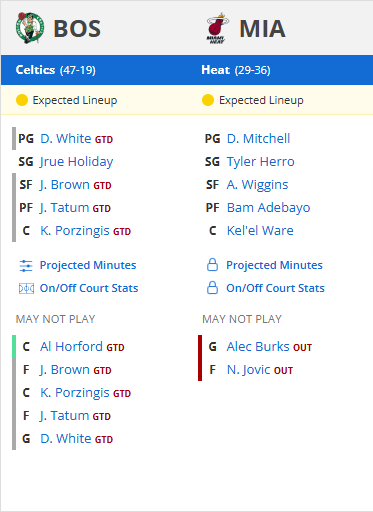Image resolution: width=373 pixels, height=512 pixels.
Task: Click the Celtics On/Off Court Stats court icon
Action: tap(26, 288)
